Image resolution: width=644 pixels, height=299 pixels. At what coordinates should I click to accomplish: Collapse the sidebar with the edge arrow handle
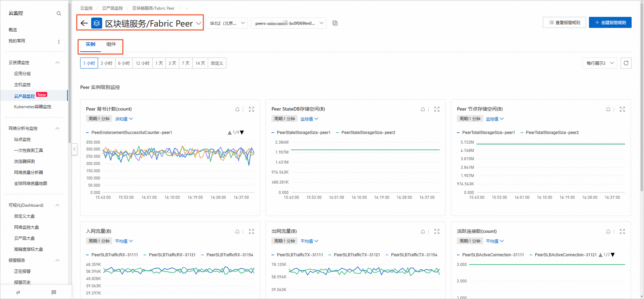click(75, 149)
